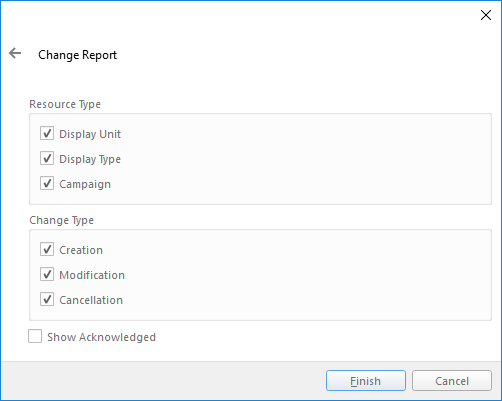The image size is (502, 401).
Task: Disable the Creation change type checkbox
Action: point(47,249)
